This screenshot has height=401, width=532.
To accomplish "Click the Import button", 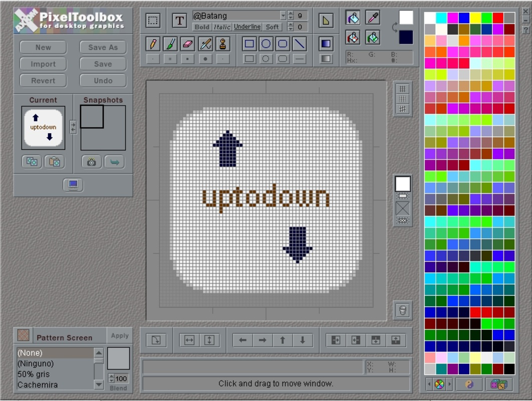I will [x=43, y=64].
